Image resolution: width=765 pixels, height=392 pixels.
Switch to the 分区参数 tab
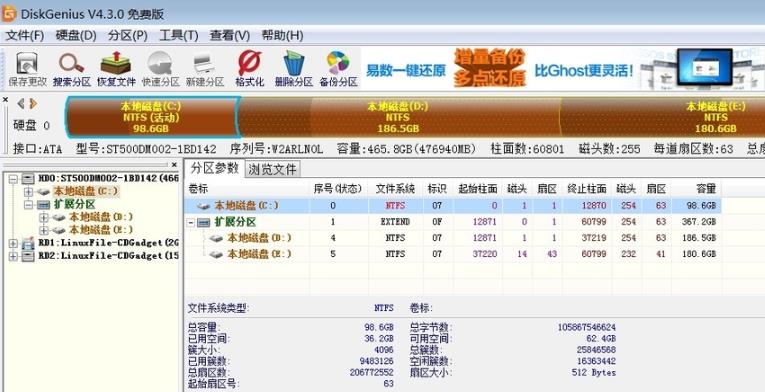(x=215, y=168)
